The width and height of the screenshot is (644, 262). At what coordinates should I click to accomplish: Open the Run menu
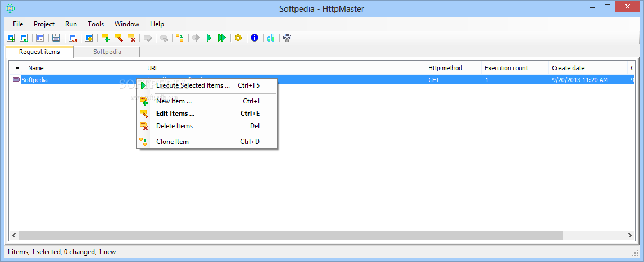71,24
